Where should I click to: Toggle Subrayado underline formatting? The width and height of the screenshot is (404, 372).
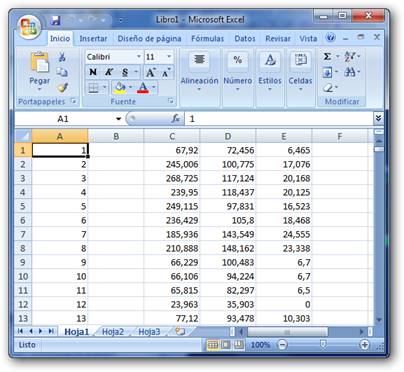125,72
